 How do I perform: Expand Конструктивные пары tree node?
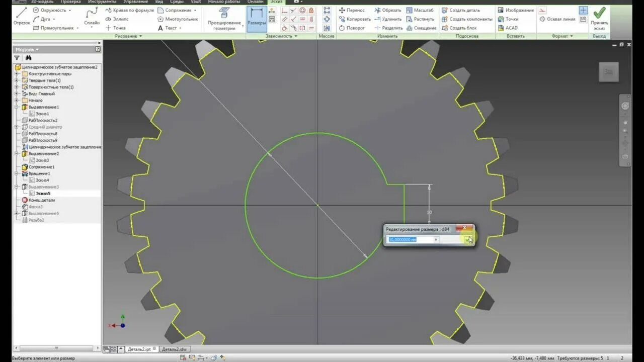coord(17,74)
